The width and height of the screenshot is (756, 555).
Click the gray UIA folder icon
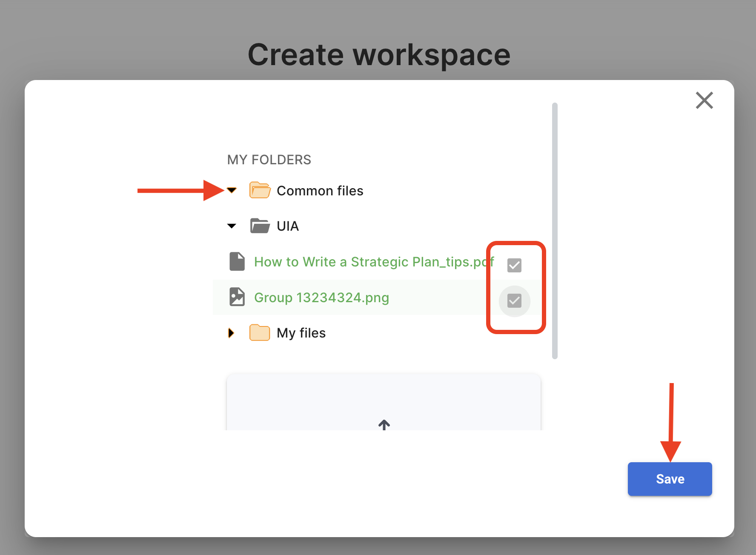click(260, 226)
